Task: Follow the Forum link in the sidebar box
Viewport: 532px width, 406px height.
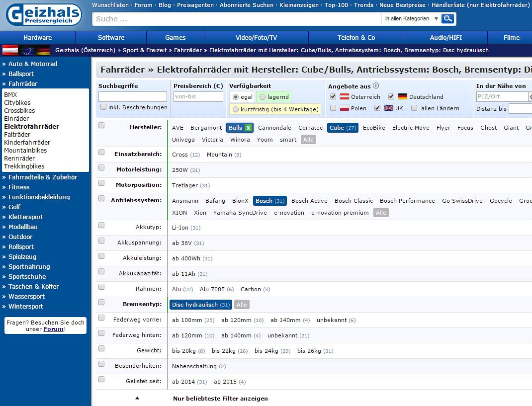Action: [x=53, y=329]
